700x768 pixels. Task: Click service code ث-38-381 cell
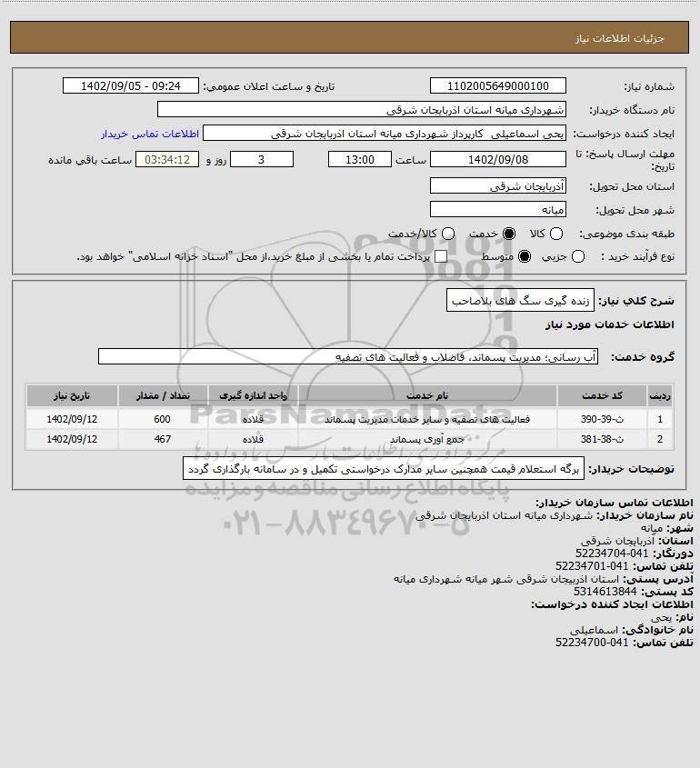602,439
